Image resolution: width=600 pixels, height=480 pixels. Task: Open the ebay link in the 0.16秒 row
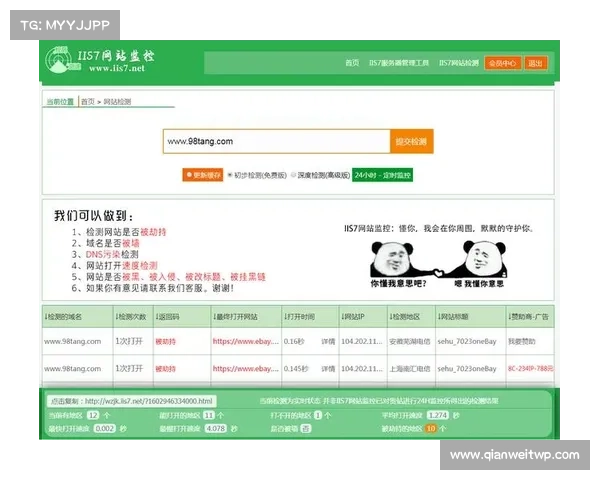tap(246, 341)
